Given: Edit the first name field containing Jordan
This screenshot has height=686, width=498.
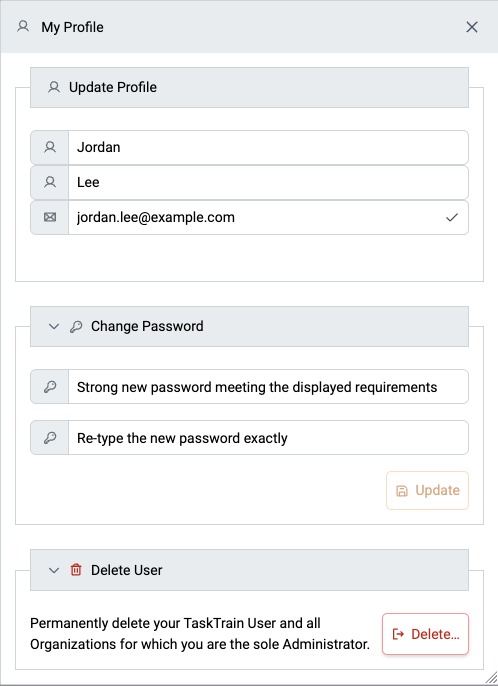Looking at the screenshot, I should click(268, 147).
